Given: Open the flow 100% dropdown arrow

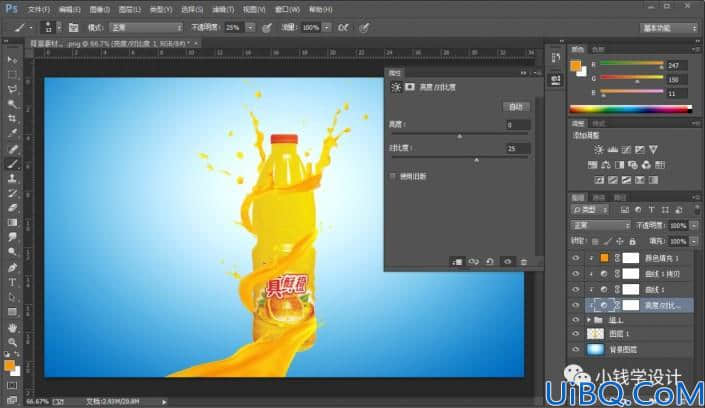Looking at the screenshot, I should point(327,28).
